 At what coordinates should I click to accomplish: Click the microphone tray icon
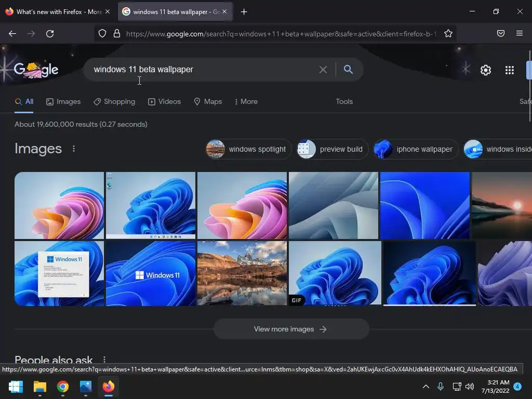[441, 387]
